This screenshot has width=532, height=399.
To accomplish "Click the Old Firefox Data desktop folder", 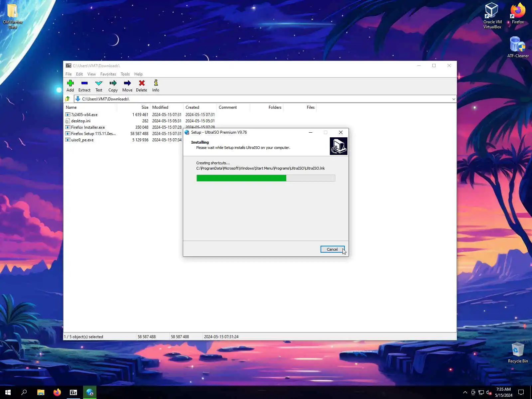I will click(x=13, y=16).
